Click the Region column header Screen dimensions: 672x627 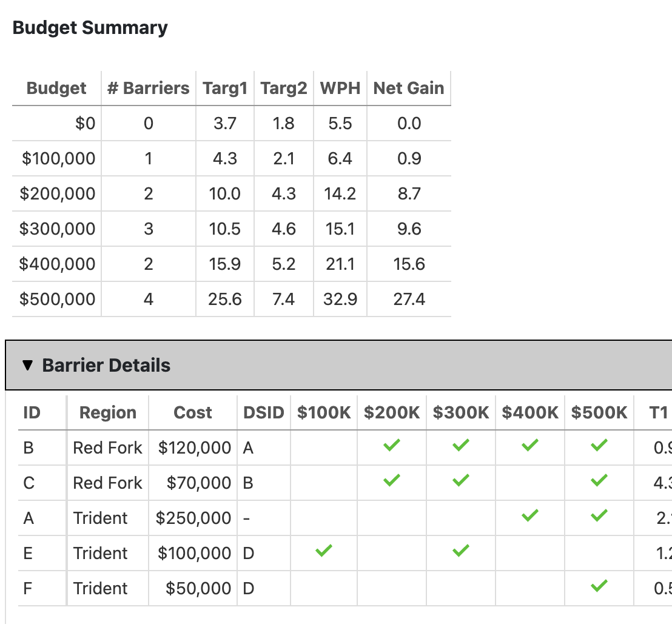pyautogui.click(x=108, y=412)
